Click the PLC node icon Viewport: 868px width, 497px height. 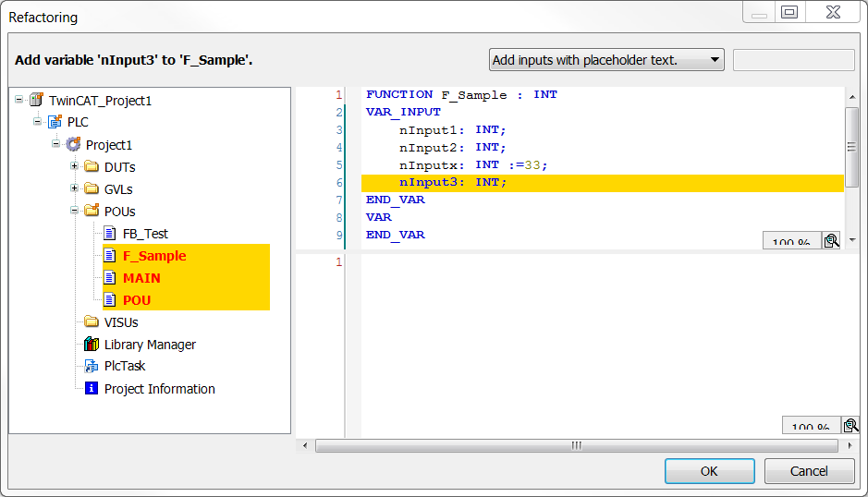pos(55,122)
